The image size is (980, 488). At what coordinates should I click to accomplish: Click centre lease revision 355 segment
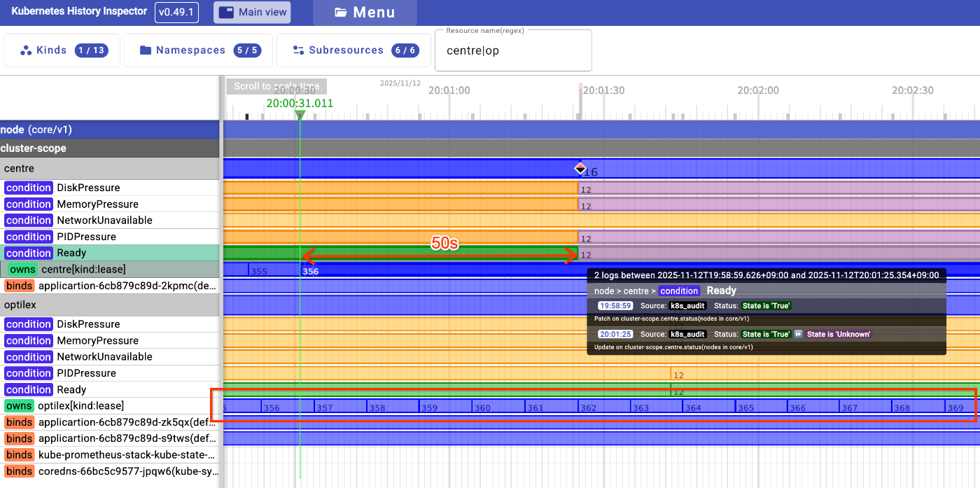[x=275, y=270]
